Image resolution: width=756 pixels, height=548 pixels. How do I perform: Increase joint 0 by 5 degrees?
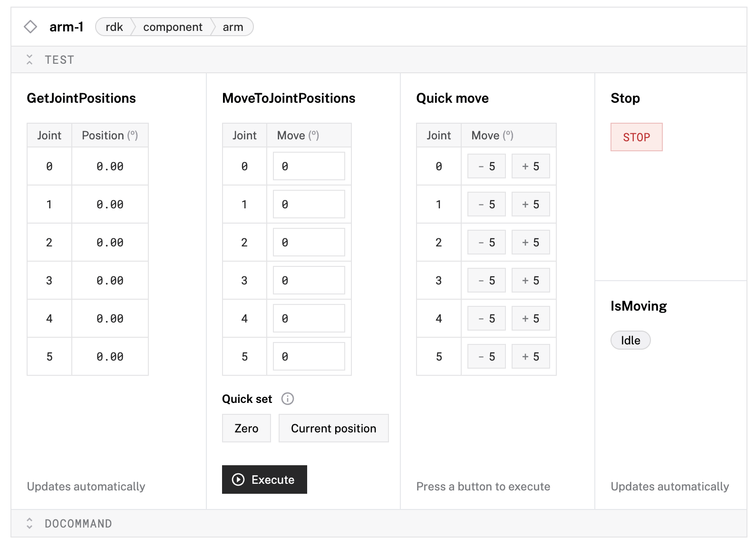pyautogui.click(x=531, y=166)
